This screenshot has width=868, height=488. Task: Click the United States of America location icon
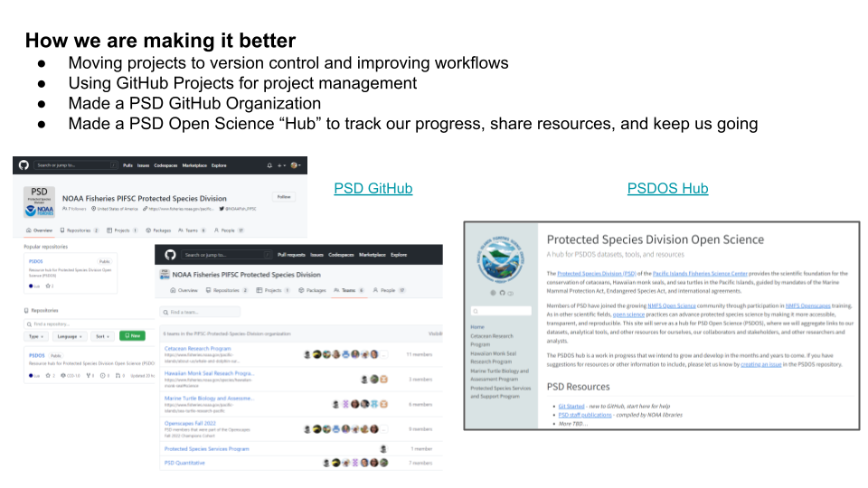93,209
